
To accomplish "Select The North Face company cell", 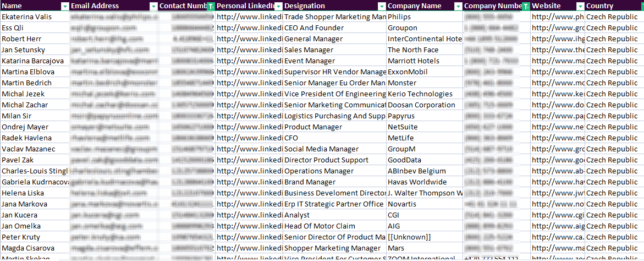I will coord(425,50).
